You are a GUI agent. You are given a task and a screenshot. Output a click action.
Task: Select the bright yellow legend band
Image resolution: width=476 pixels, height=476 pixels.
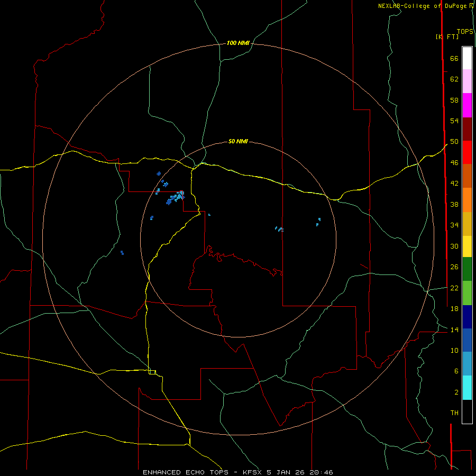point(467,246)
